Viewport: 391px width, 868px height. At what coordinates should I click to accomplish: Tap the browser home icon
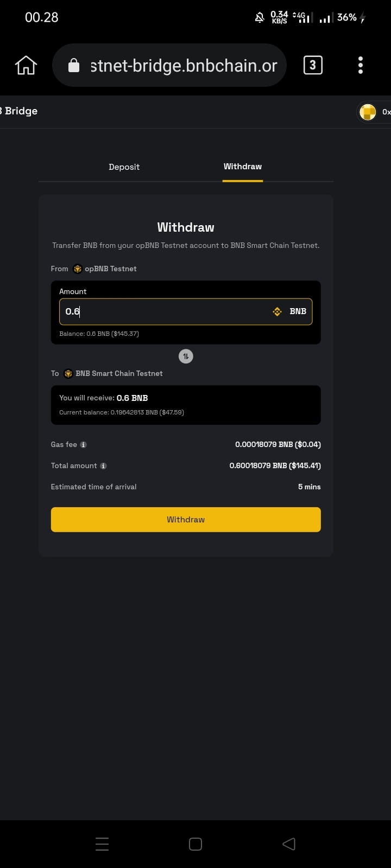26,66
